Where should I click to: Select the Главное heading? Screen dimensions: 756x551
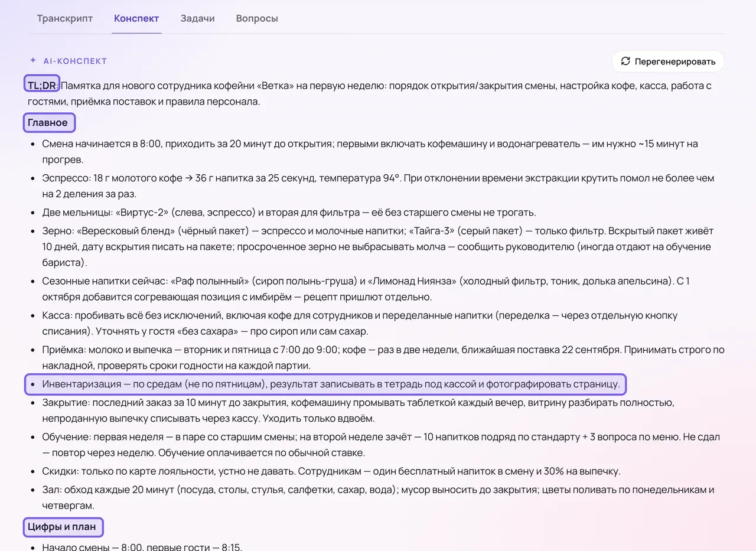49,123
